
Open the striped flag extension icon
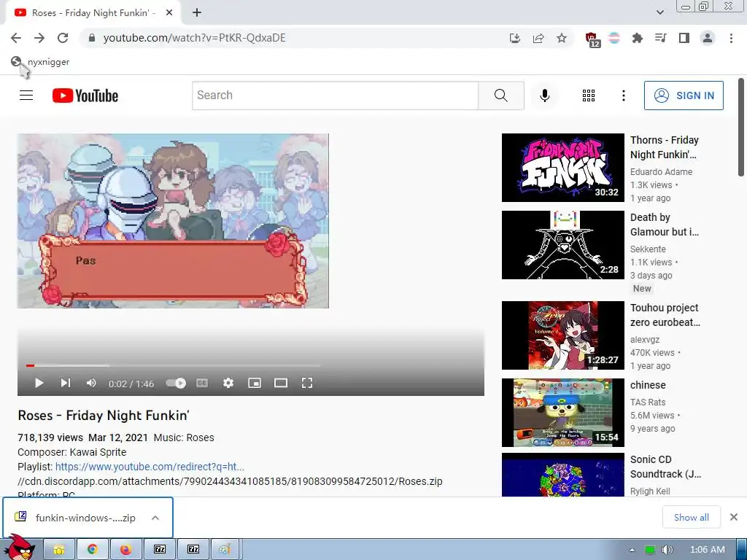(x=614, y=38)
